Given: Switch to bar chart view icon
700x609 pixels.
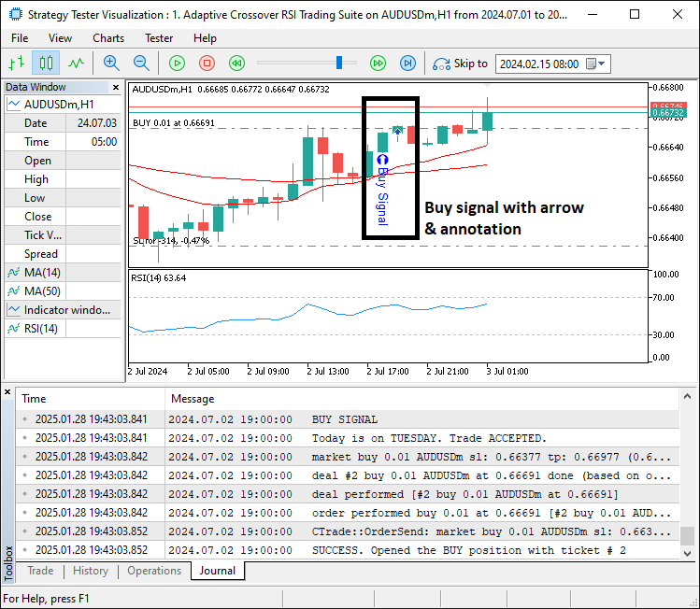Looking at the screenshot, I should (x=17, y=64).
